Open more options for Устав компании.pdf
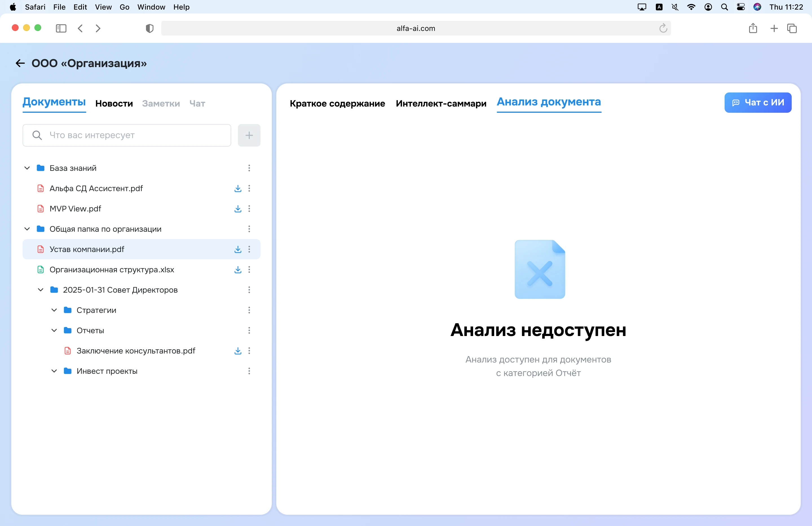The height and width of the screenshot is (526, 812). point(249,249)
